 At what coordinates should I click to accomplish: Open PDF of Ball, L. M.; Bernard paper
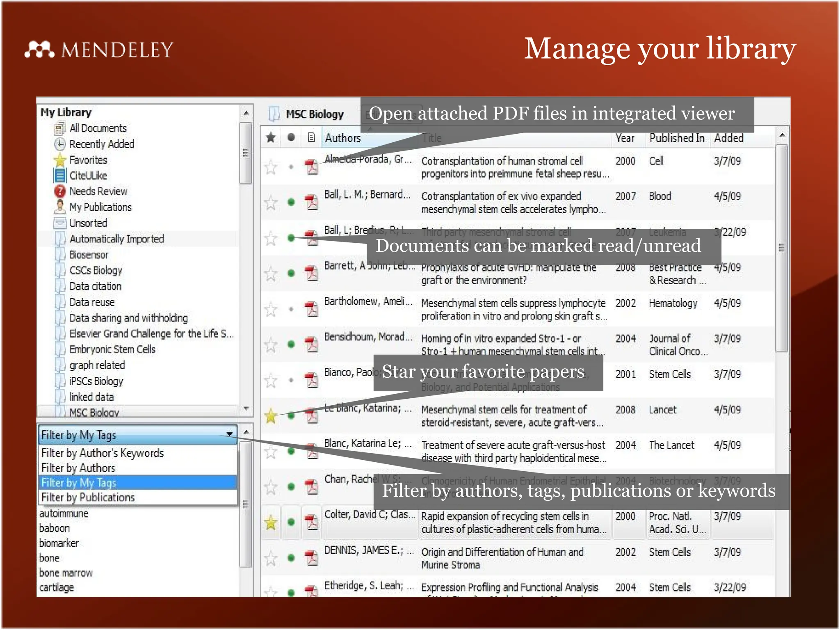click(x=312, y=202)
